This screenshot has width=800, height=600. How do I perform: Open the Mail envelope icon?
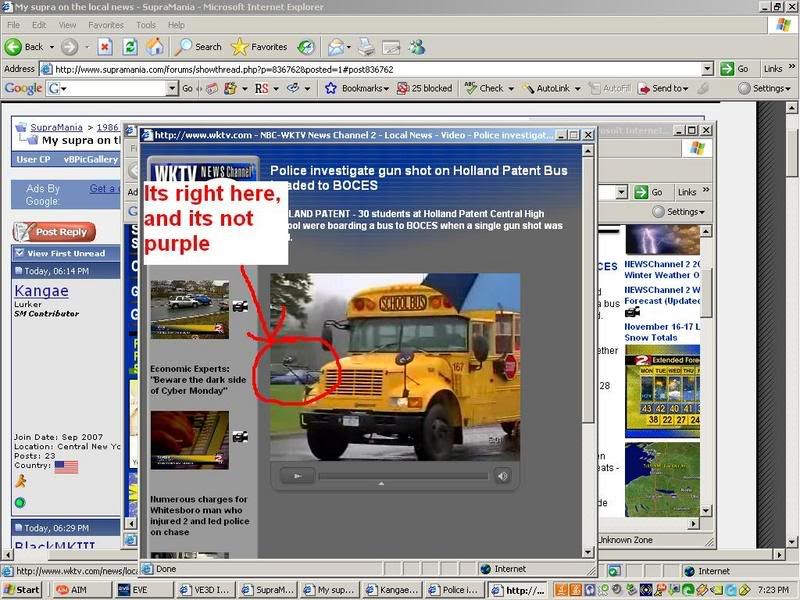[x=336, y=47]
